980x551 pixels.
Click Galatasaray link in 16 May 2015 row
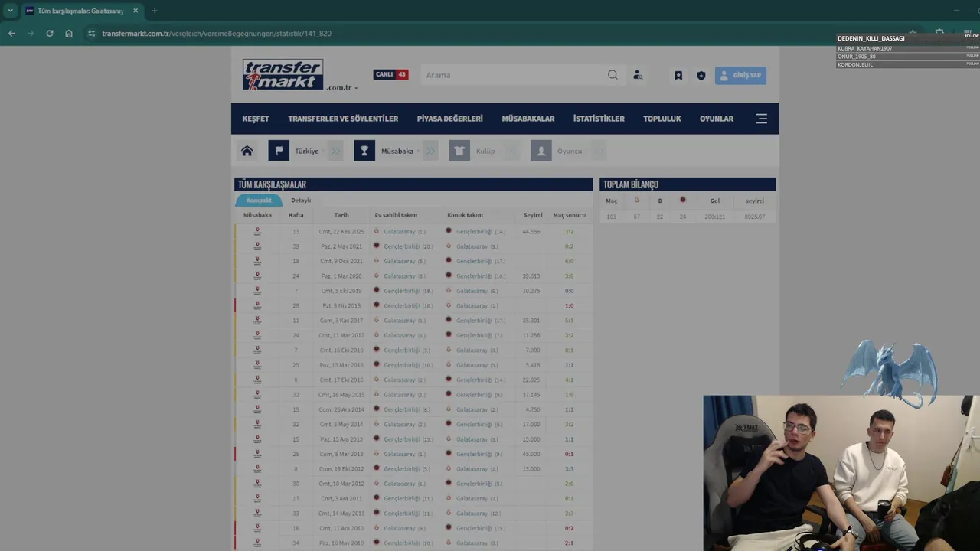(x=400, y=395)
